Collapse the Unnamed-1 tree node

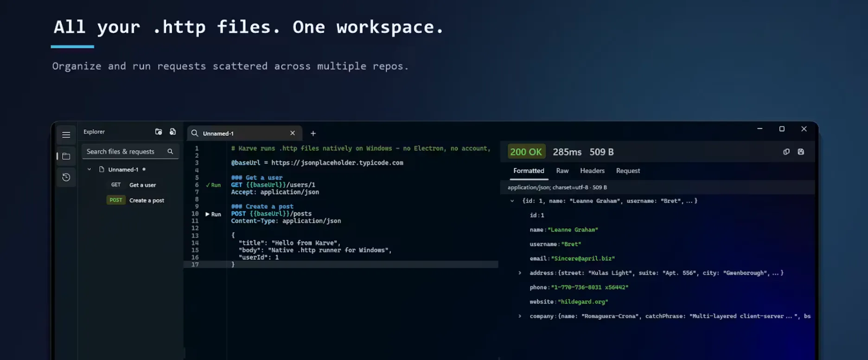pyautogui.click(x=89, y=169)
